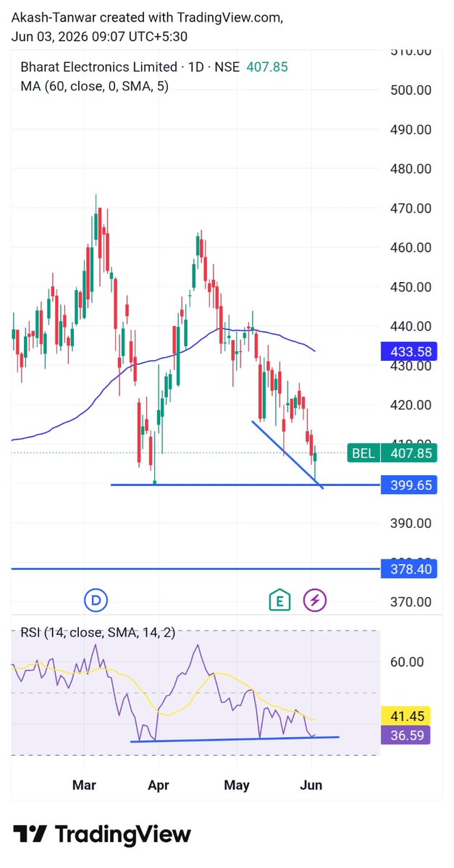Click the 399.65 horizontal line price label
The height and width of the screenshot is (868, 454).
click(x=408, y=485)
